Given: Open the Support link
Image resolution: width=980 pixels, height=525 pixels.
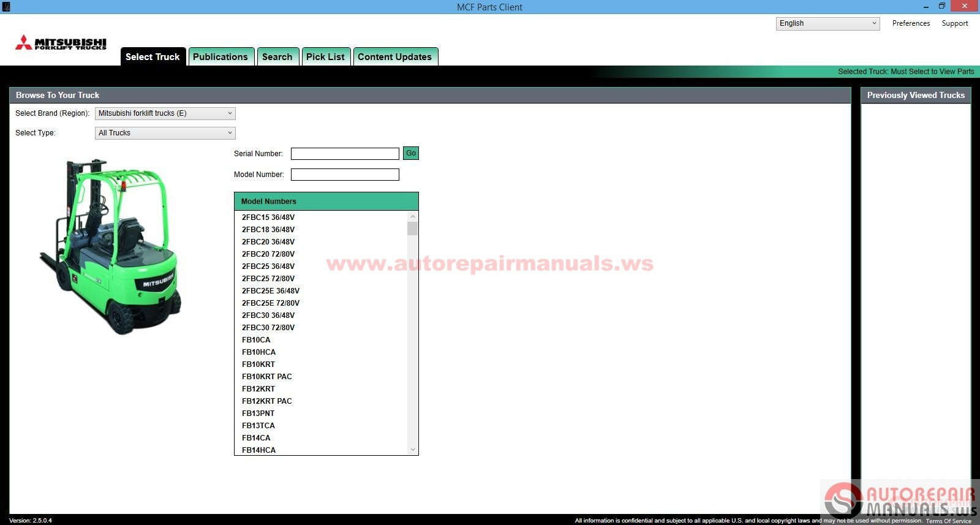Looking at the screenshot, I should tap(955, 23).
